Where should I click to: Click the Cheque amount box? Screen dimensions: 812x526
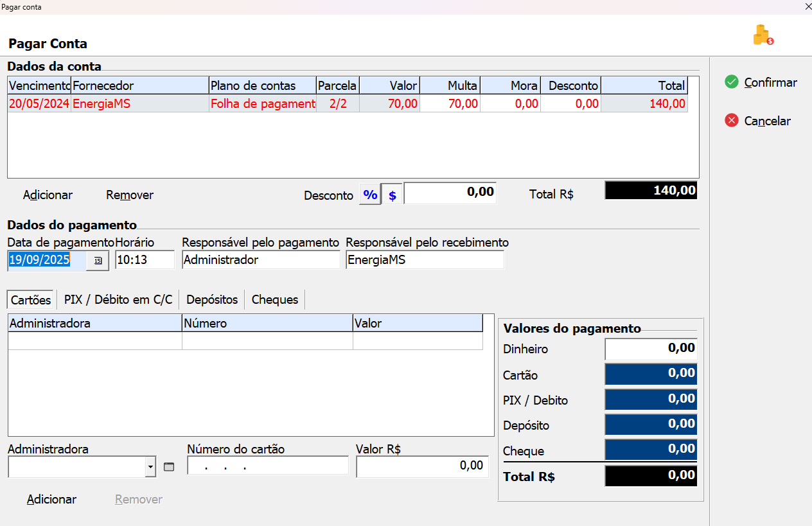(x=651, y=450)
